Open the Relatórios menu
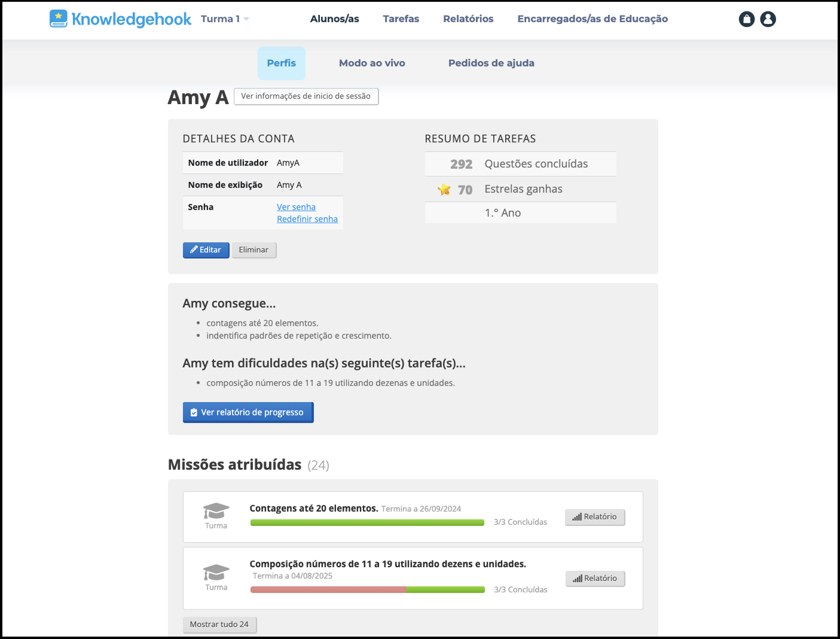This screenshot has height=639, width=840. pos(468,19)
